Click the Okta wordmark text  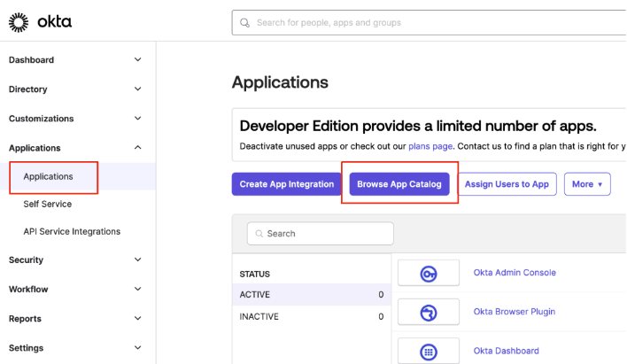(54, 21)
